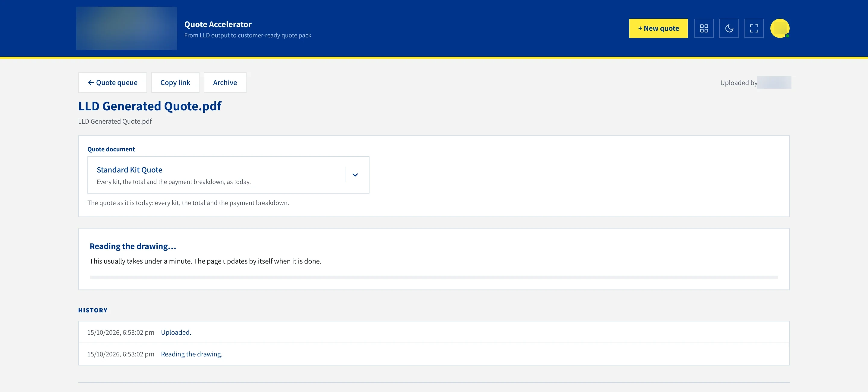Click the Quote Accelerator header title

[x=218, y=24]
